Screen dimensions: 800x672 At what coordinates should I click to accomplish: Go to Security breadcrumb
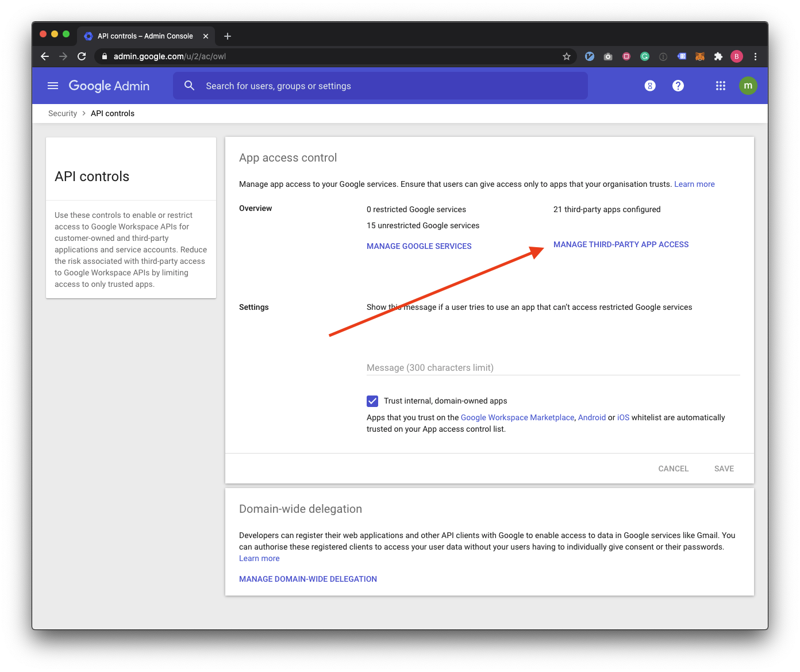pyautogui.click(x=63, y=113)
